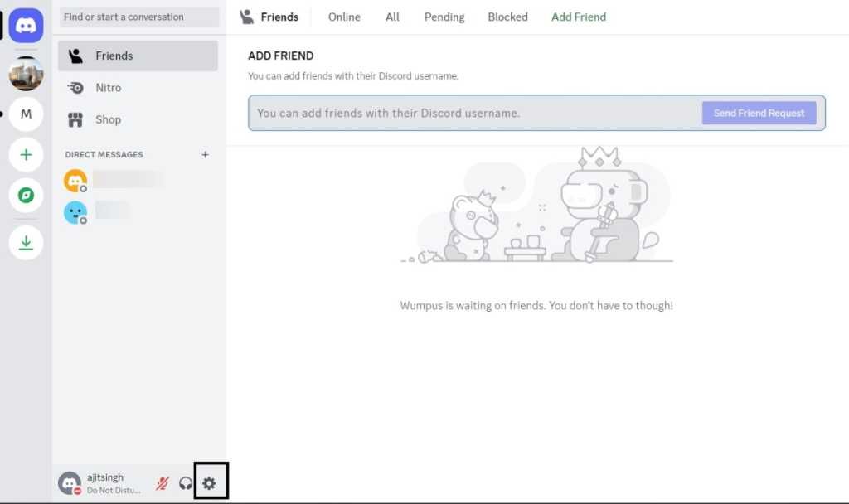The height and width of the screenshot is (504, 849).
Task: Select the M server icon
Action: tap(26, 114)
